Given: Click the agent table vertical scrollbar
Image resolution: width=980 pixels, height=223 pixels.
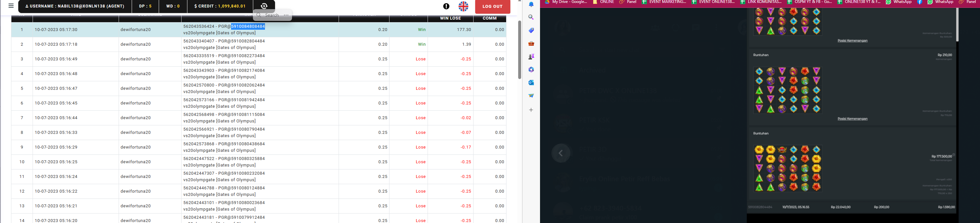Looking at the screenshot, I should [x=519, y=50].
